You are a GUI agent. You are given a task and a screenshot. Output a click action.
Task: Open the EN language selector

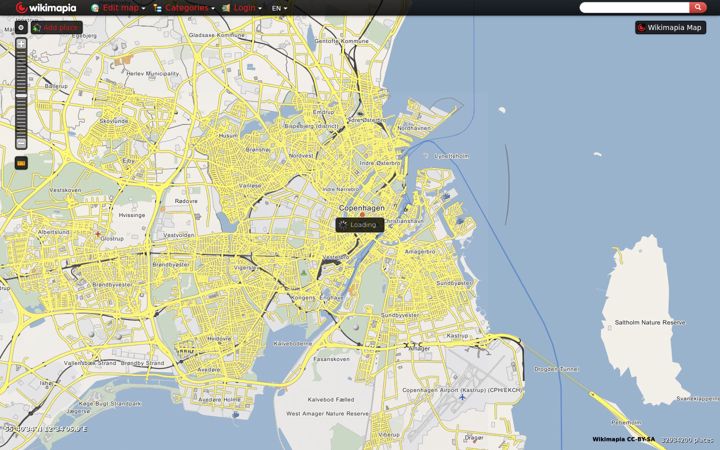(x=279, y=8)
